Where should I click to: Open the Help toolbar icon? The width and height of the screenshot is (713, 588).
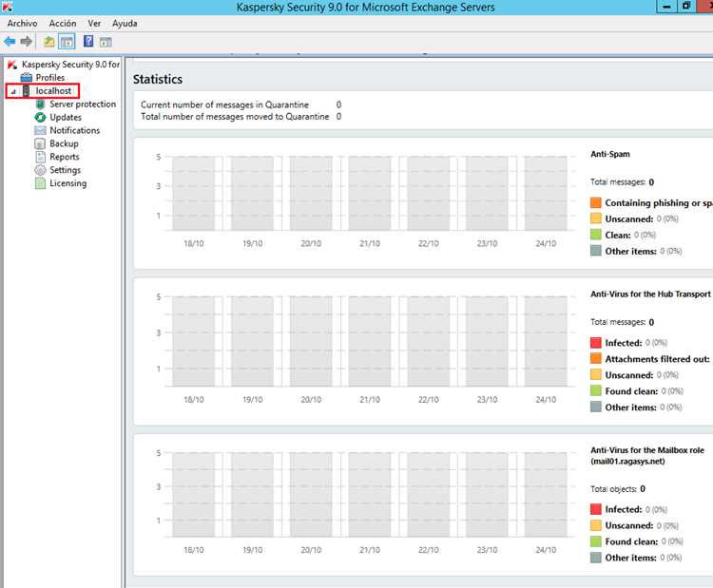pos(88,42)
